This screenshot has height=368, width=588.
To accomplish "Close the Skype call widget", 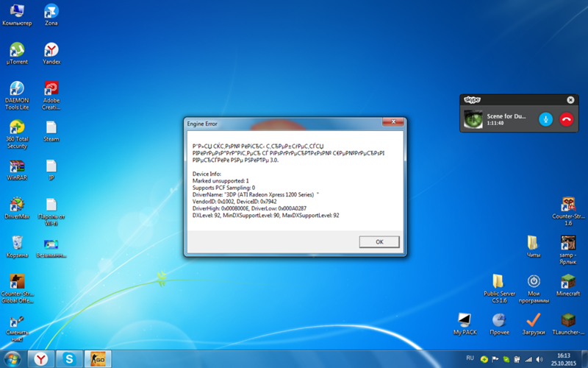I will coord(571,99).
